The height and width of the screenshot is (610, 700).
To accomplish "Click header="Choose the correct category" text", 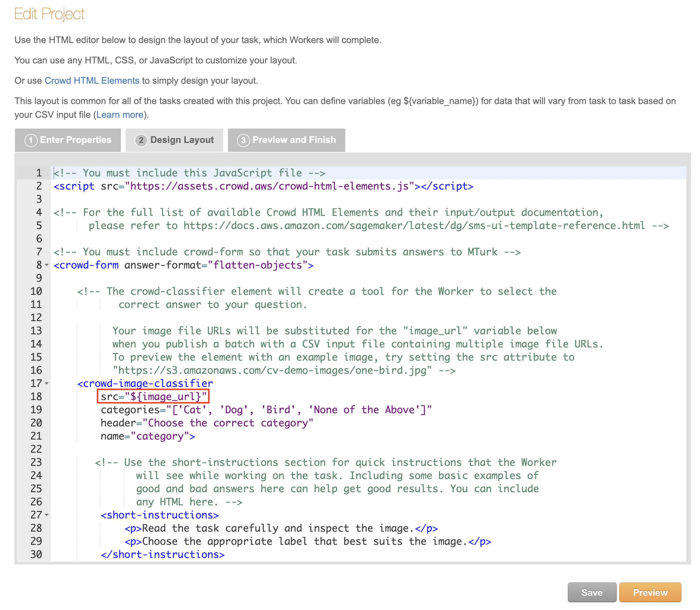I will pyautogui.click(x=207, y=423).
